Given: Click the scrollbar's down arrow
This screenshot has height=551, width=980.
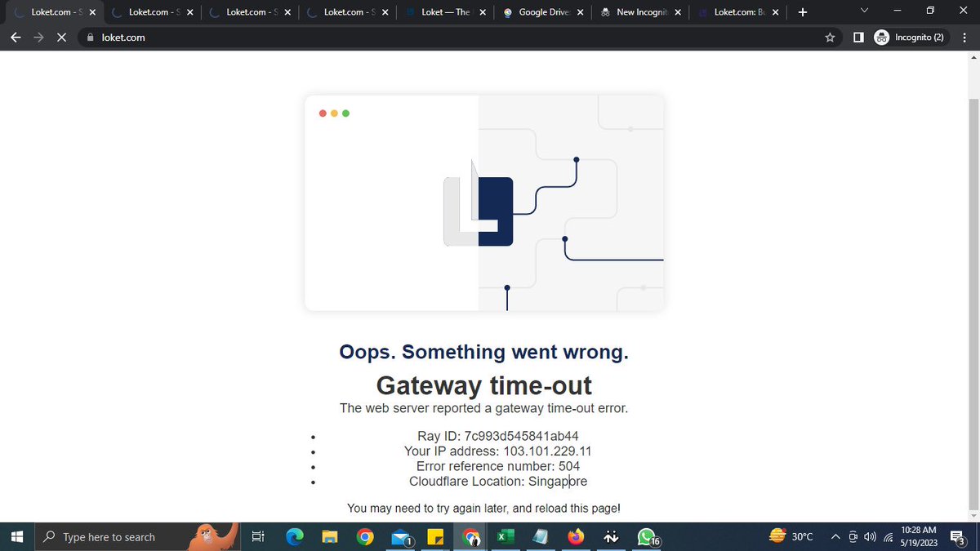Looking at the screenshot, I should tap(973, 515).
